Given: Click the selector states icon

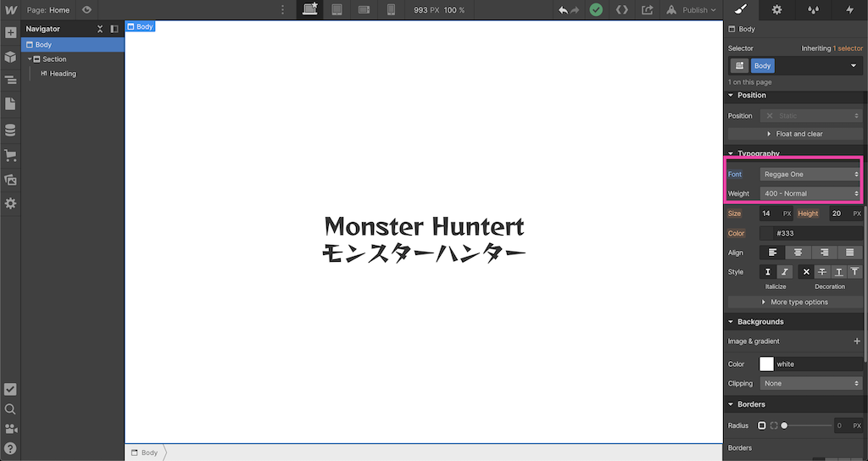Looking at the screenshot, I should coord(739,66).
